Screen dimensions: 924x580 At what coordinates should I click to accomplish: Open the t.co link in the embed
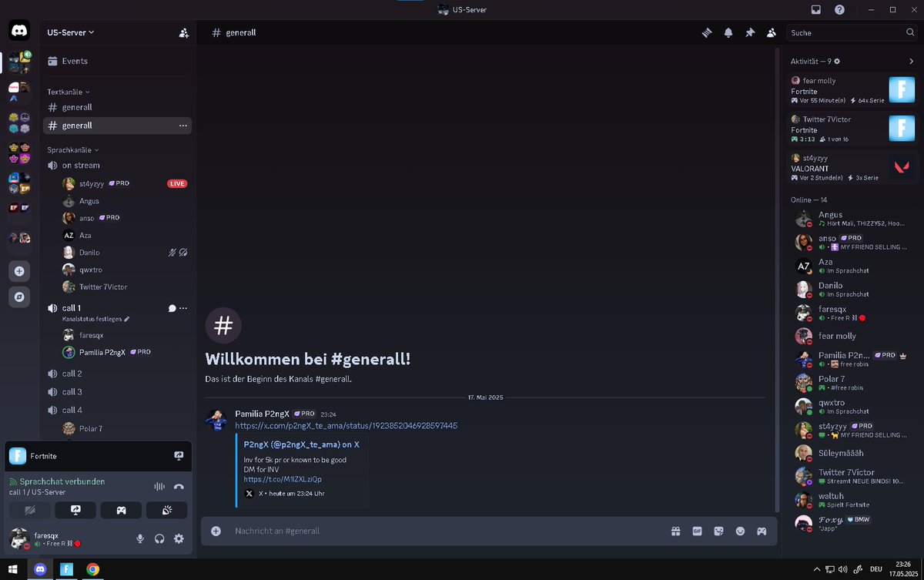pos(283,479)
